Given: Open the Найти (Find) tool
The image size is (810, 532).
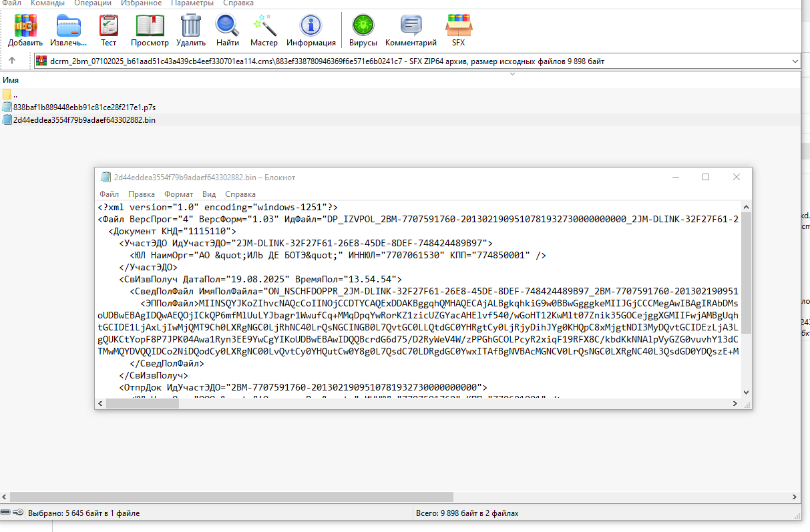Looking at the screenshot, I should tap(228, 25).
